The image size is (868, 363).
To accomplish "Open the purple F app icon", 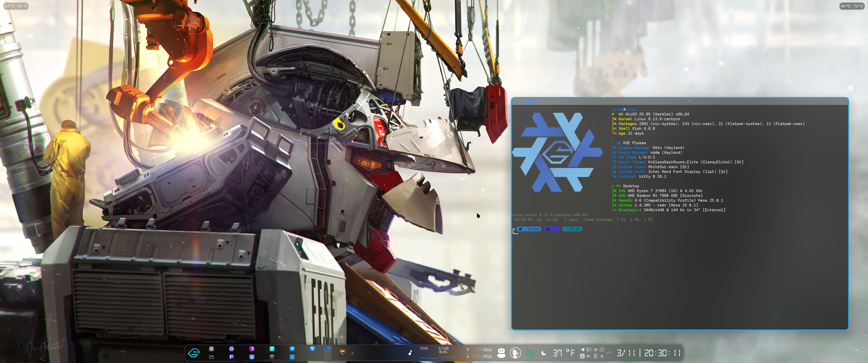I will point(232,357).
